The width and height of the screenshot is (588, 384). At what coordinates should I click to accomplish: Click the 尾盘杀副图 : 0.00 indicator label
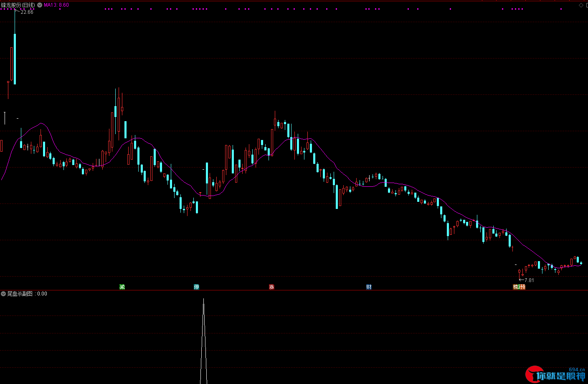(x=27, y=294)
